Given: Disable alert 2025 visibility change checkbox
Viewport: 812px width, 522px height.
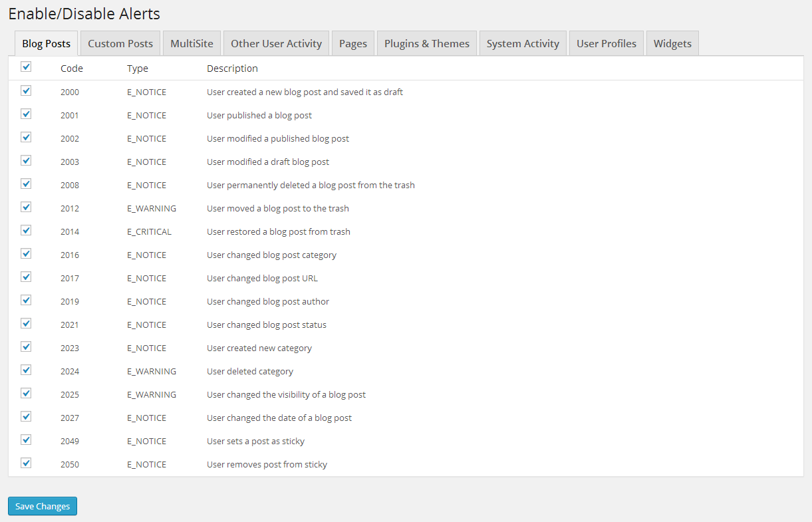Looking at the screenshot, I should point(26,393).
